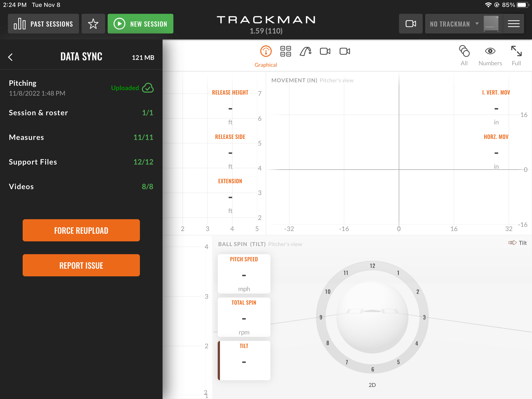Select the Videos sync row

(x=81, y=186)
